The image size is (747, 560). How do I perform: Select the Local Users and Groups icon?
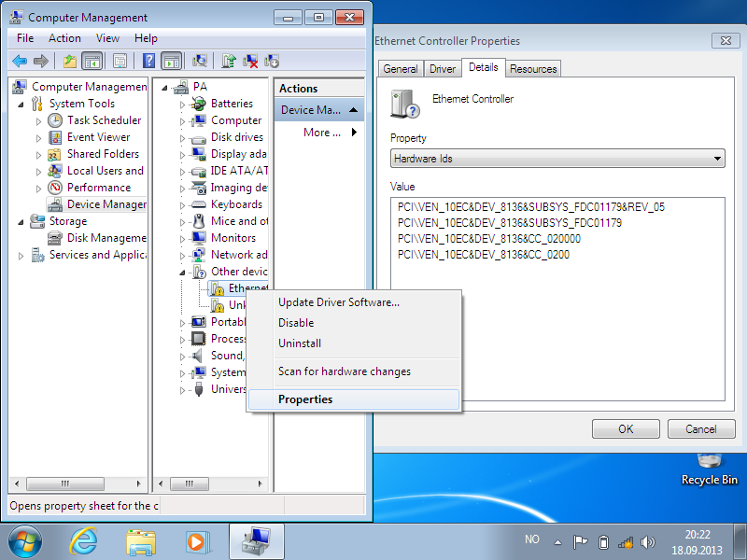(55, 171)
